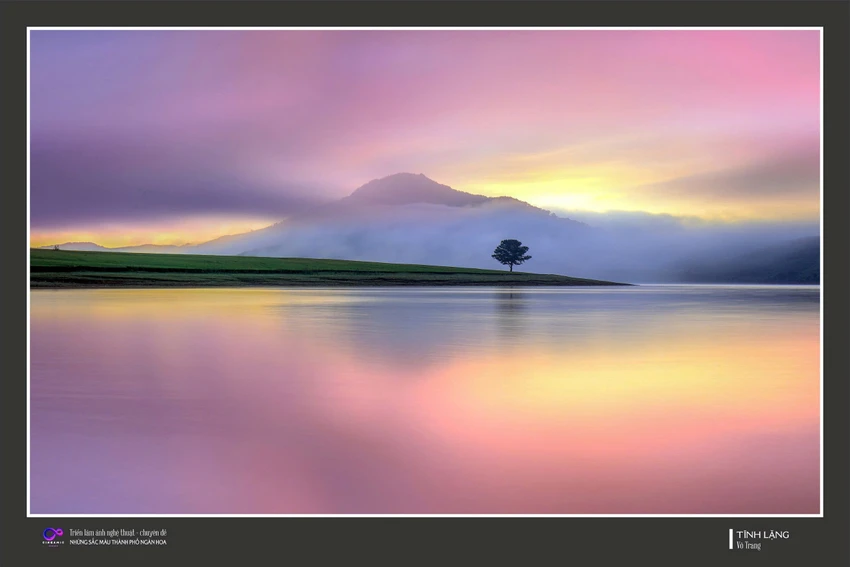This screenshot has width=850, height=567.
Task: Click the infinity-shaped logo in footer
Action: tap(53, 535)
